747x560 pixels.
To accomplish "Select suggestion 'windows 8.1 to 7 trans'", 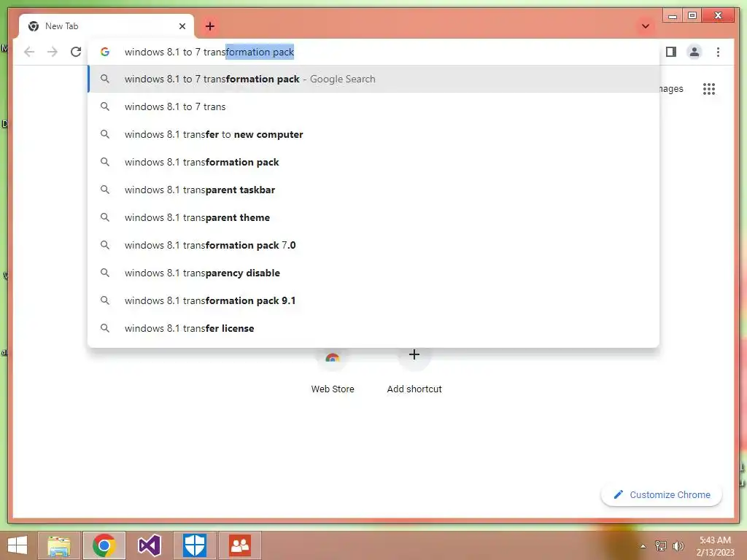I will (x=373, y=106).
